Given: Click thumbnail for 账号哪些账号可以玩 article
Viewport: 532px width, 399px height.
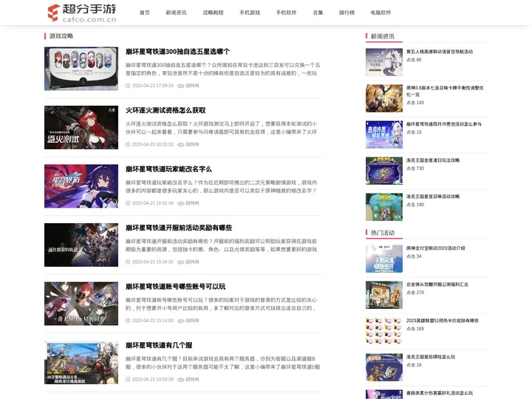Looking at the screenshot, I should (x=81, y=304).
